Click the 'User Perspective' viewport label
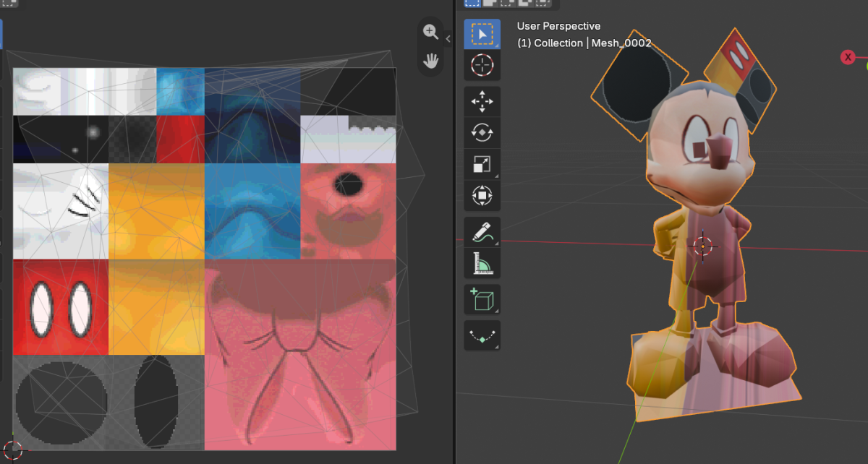Viewport: 868px width, 464px height. click(x=558, y=26)
